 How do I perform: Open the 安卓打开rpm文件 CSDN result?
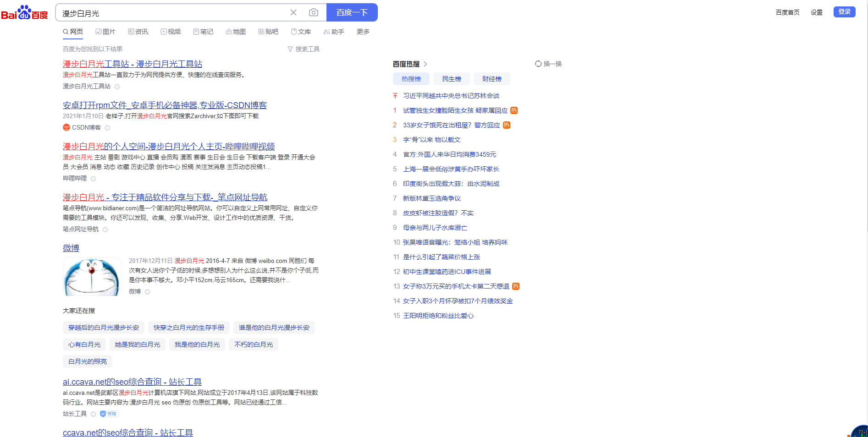165,105
